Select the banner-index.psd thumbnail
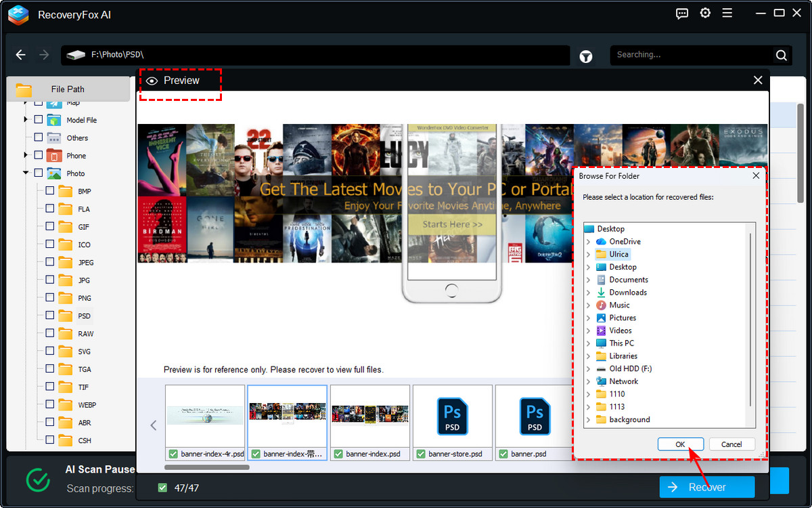This screenshot has width=812, height=508. tap(369, 415)
